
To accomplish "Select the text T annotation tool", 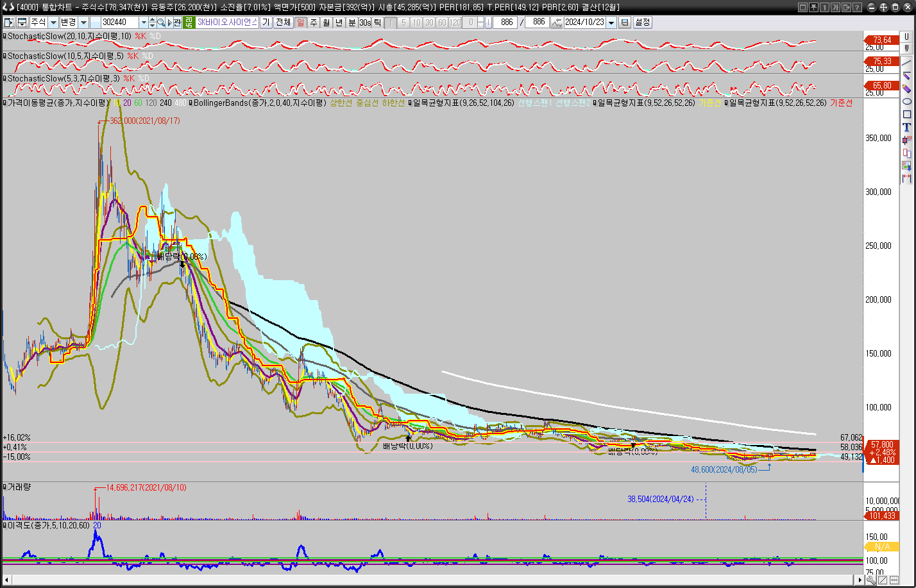I will pyautogui.click(x=906, y=127).
